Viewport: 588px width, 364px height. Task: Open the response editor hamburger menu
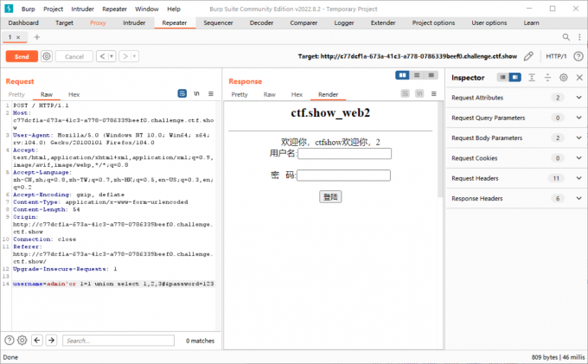(433, 93)
